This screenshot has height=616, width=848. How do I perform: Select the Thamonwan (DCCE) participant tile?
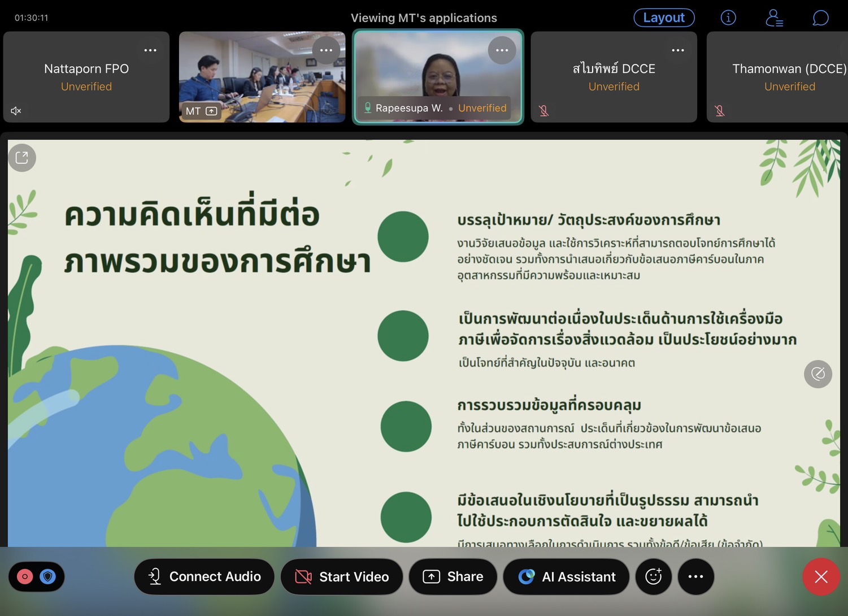780,77
